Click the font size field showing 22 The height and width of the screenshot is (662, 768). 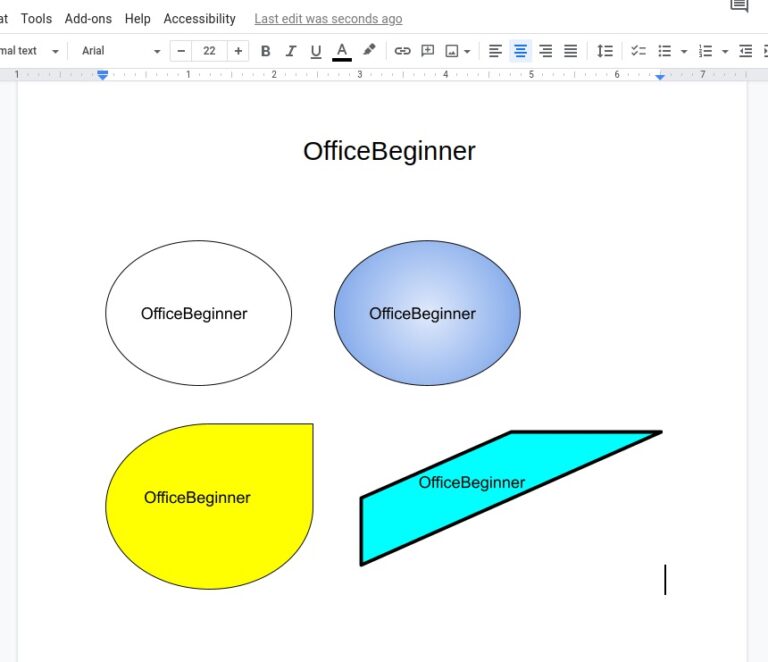point(209,51)
